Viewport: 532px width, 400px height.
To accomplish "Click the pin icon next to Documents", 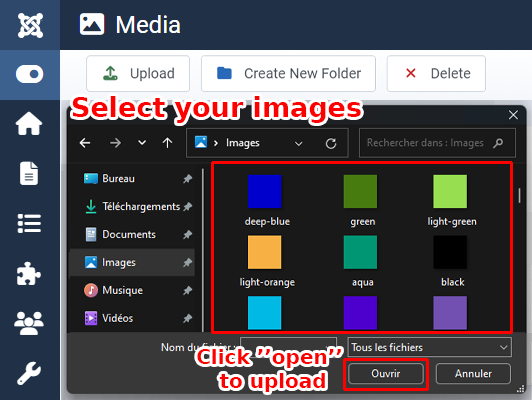I will 188,234.
